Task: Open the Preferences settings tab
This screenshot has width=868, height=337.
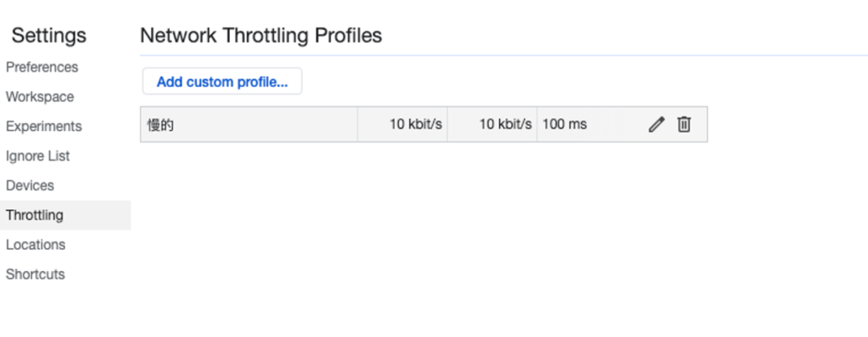Action: [42, 68]
